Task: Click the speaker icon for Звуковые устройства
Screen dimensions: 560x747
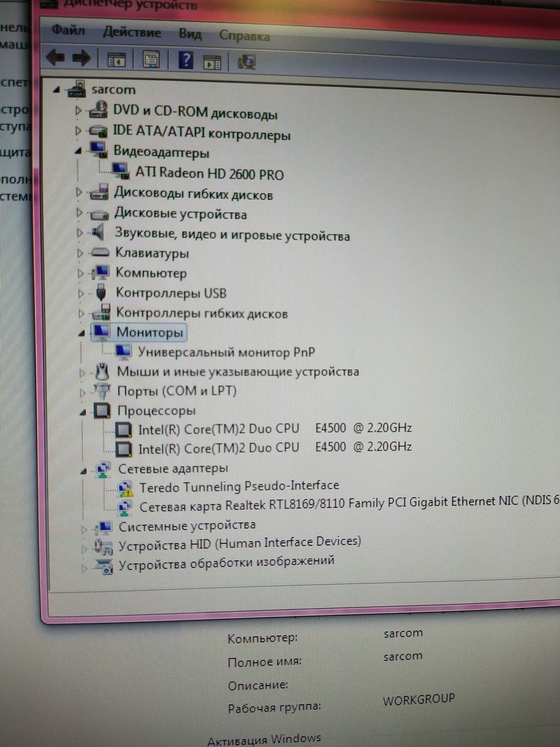Action: [98, 232]
